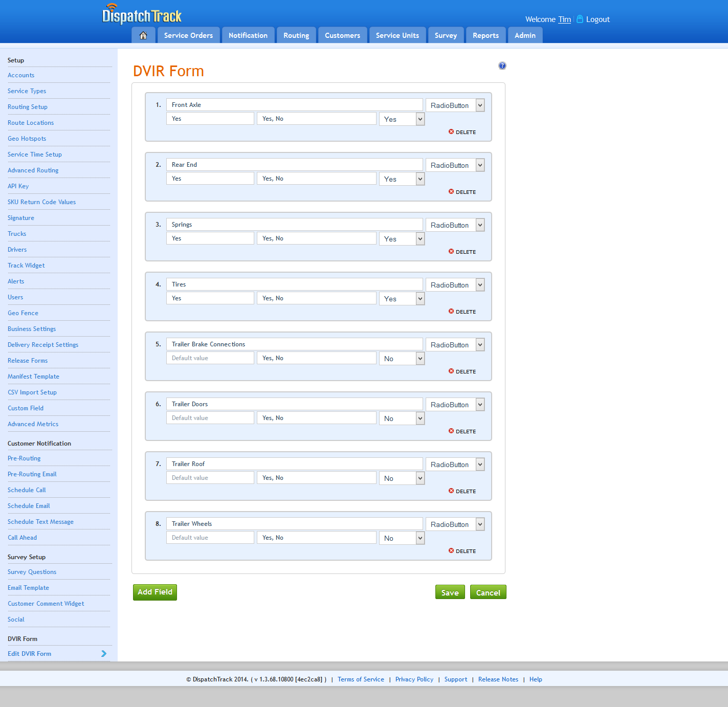The image size is (728, 707).
Task: Save the DVIR form
Action: coord(450,592)
